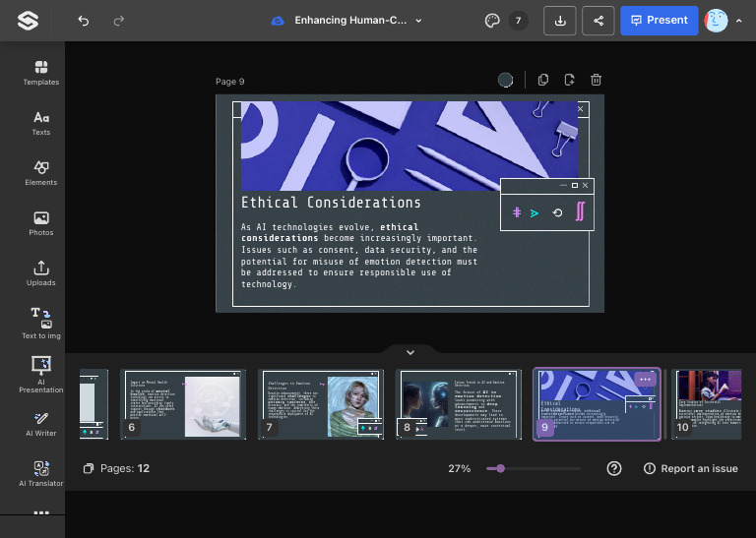756x538 pixels.
Task: Click the Page 9 label
Action: coord(230,82)
